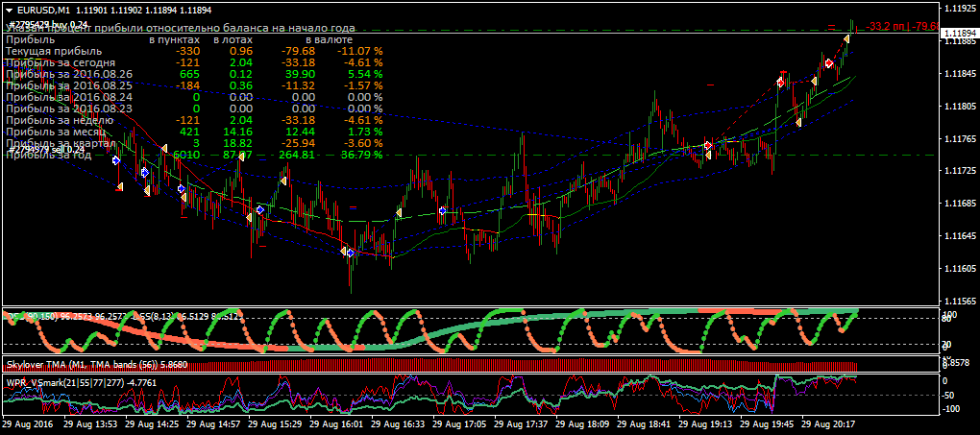980x435 pixels.
Task: Click the 14.16 lots value
Action: (240, 132)
